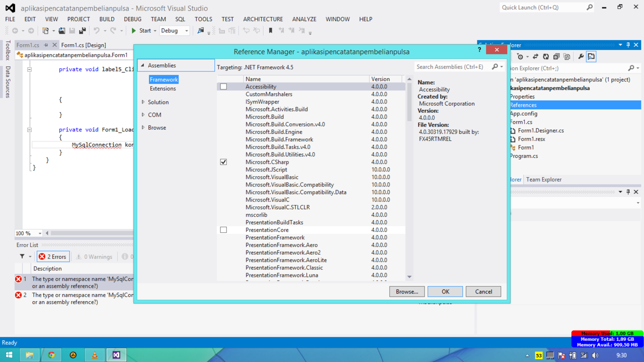The image size is (644, 362).
Task: Click the Refresh icon in Solution Explorer
Action: 545,57
